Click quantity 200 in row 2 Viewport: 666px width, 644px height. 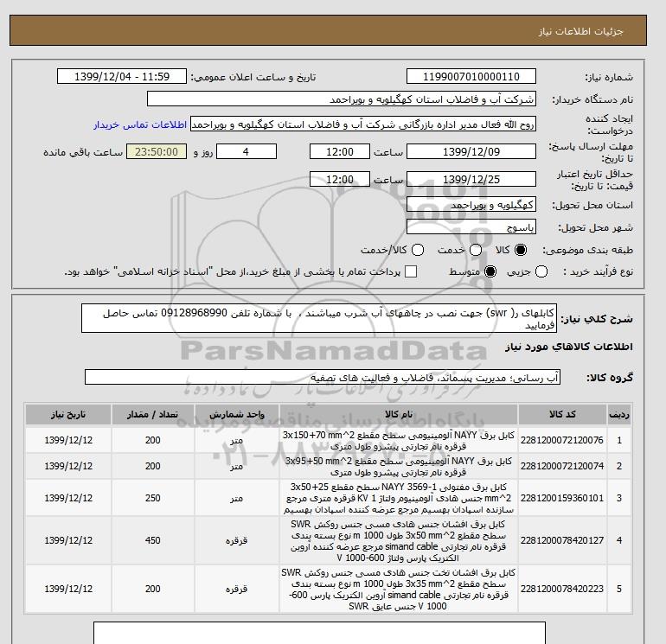(153, 466)
